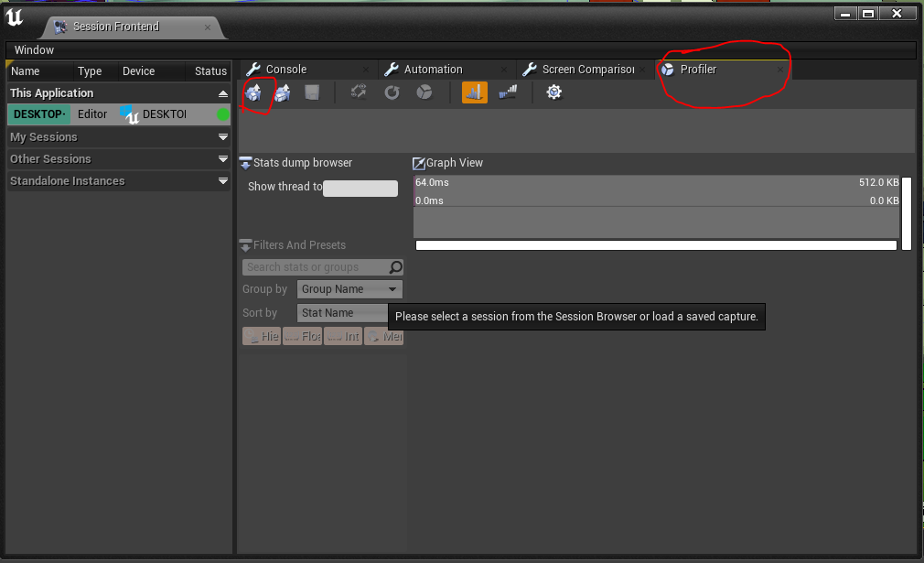Load a saved profiler capture file

pos(255,92)
